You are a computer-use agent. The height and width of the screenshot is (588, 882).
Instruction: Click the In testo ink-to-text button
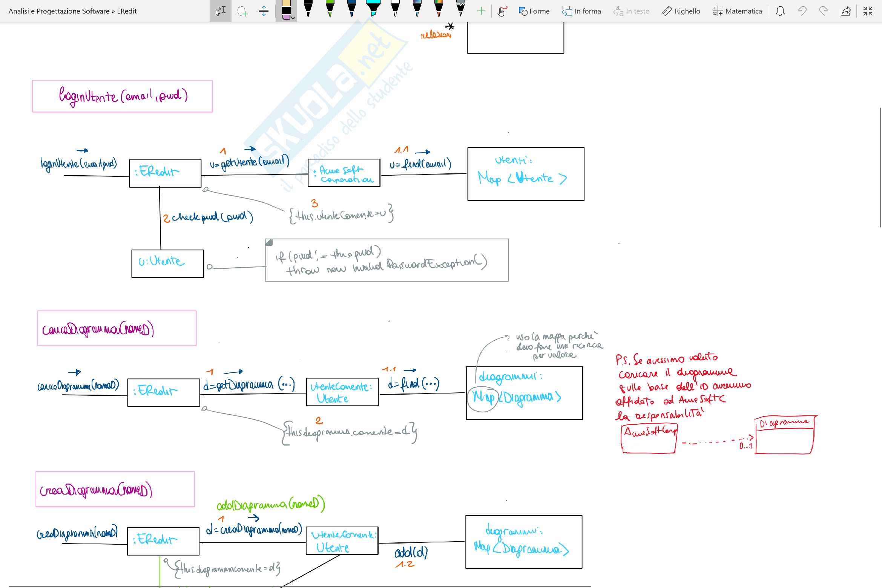point(632,11)
